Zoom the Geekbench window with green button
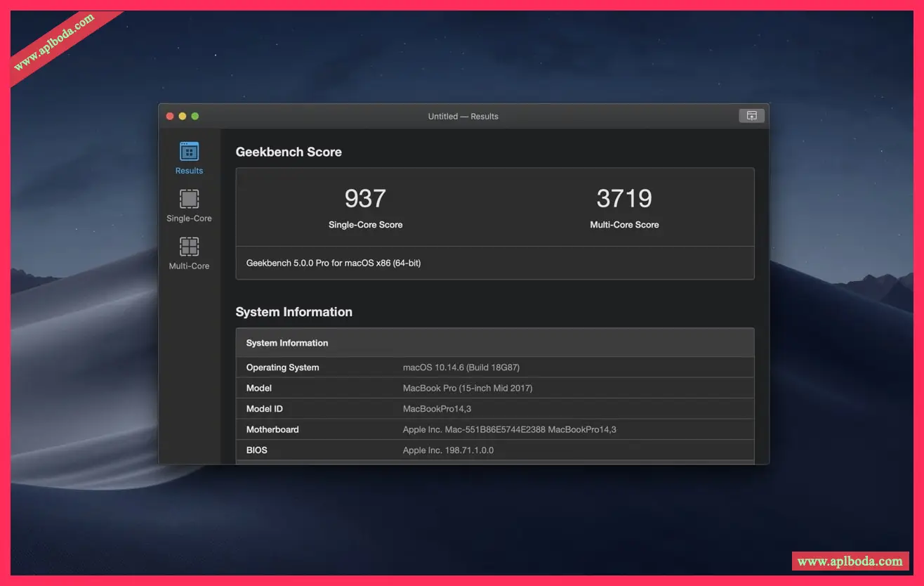924x586 pixels. point(195,116)
